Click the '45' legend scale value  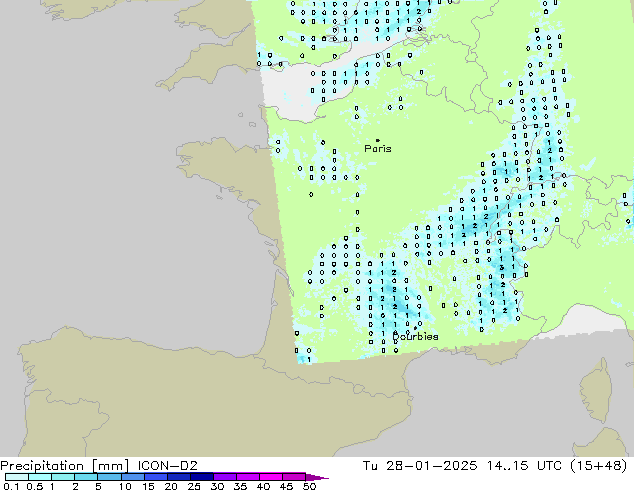click(286, 486)
